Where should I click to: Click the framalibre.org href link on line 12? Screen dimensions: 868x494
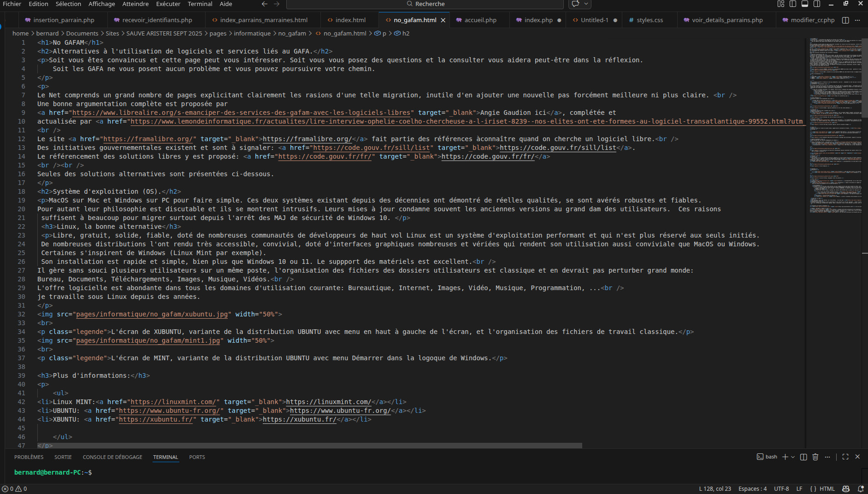(148, 139)
